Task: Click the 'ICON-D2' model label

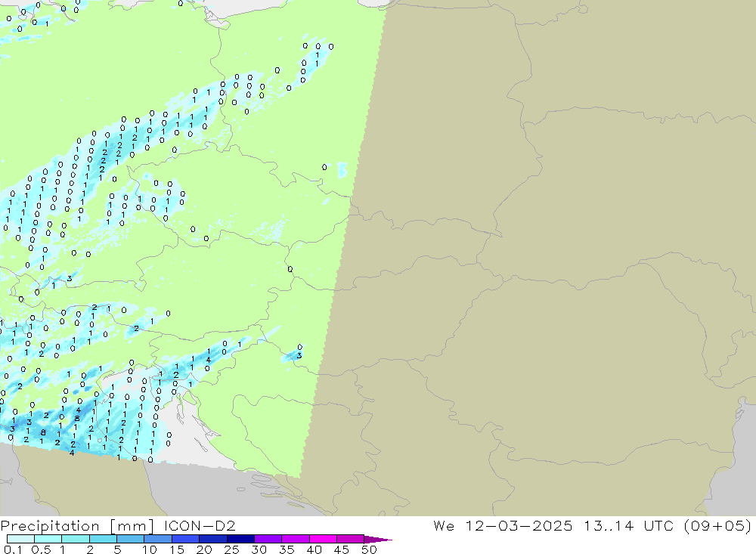Action: click(200, 525)
